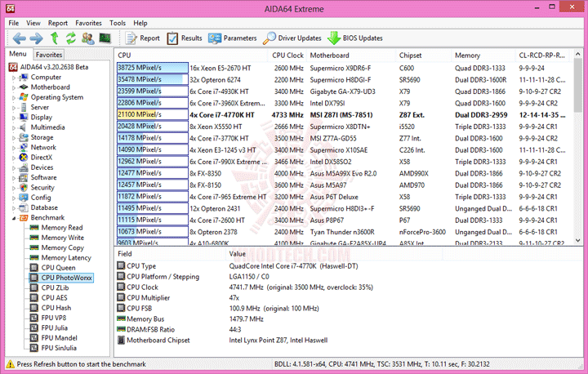Select the Multimedia tree icon
The width and height of the screenshot is (588, 374).
(23, 127)
